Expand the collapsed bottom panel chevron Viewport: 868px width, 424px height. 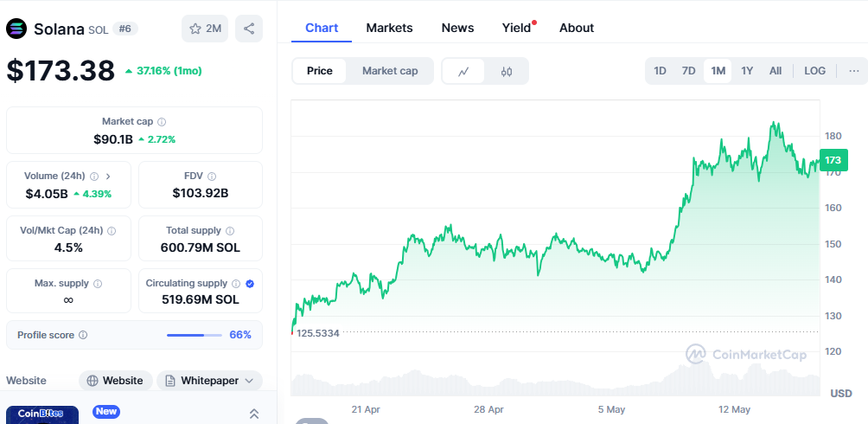click(x=254, y=414)
